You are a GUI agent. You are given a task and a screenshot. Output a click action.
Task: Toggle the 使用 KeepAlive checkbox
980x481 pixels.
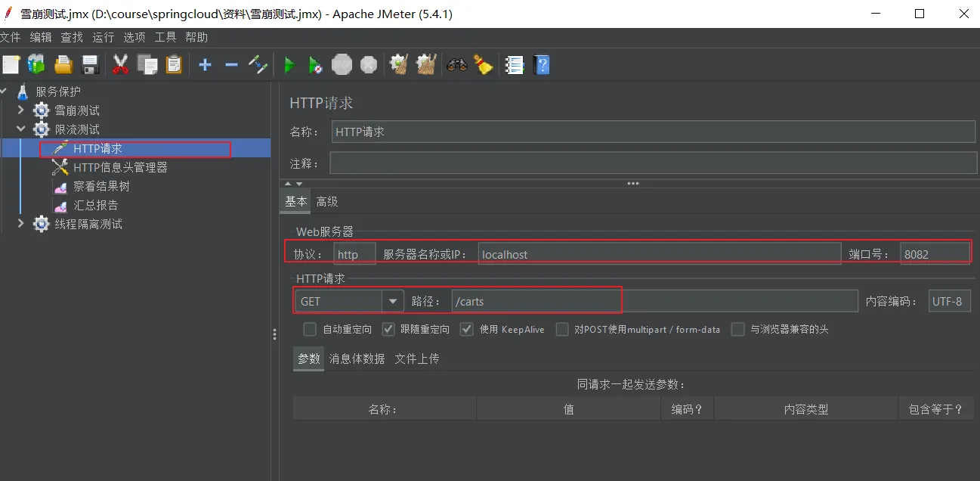pyautogui.click(x=467, y=330)
